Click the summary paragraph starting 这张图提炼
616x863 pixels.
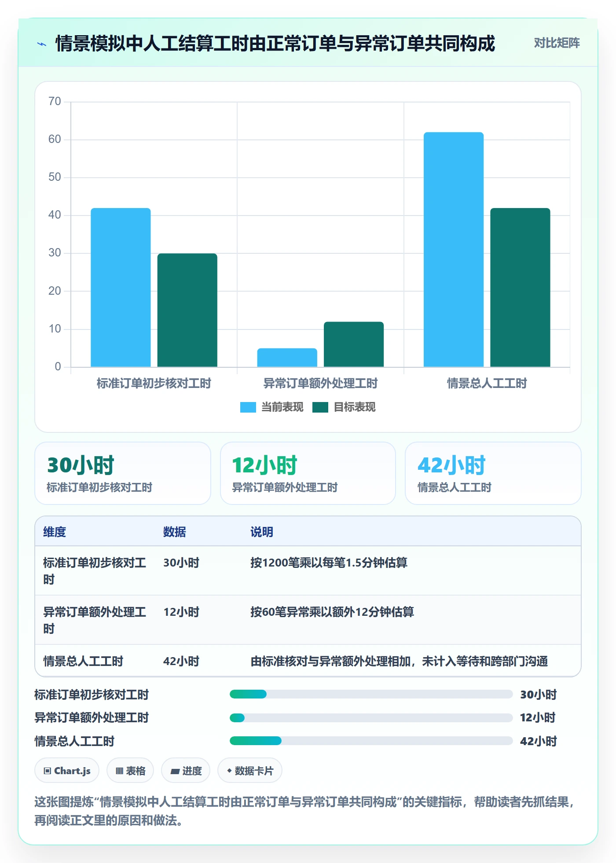(x=304, y=811)
